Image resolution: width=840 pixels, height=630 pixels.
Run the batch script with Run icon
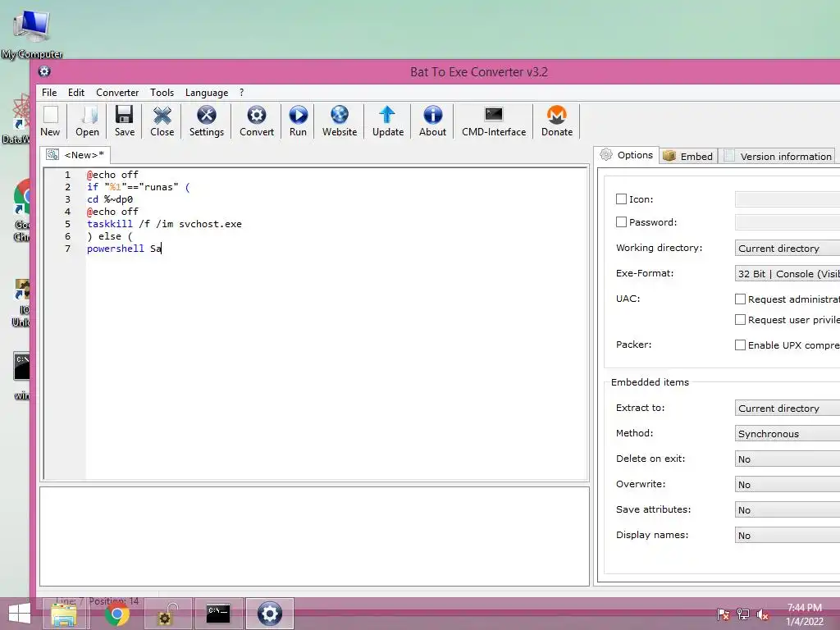298,121
